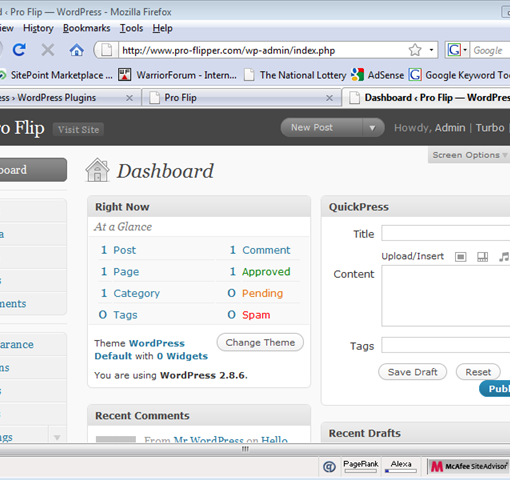The height and width of the screenshot is (480, 510).
Task: Bookmark this page with star icon
Action: (415, 50)
